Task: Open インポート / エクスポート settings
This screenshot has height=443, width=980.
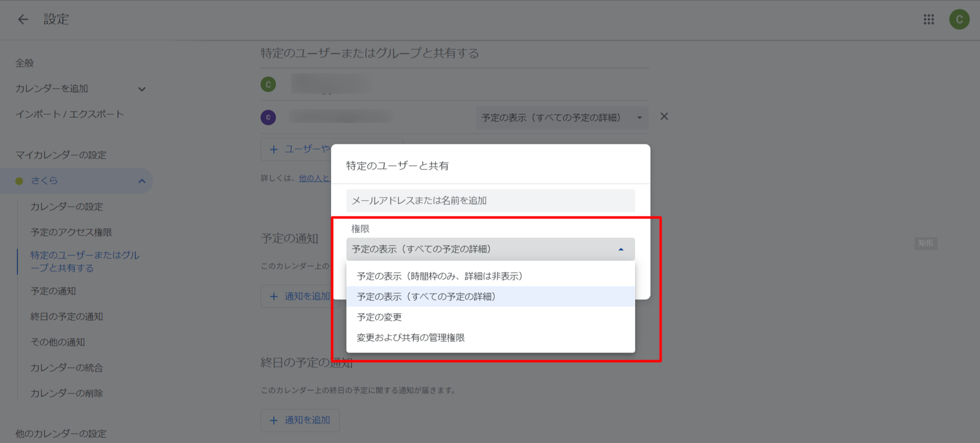Action: tap(70, 114)
